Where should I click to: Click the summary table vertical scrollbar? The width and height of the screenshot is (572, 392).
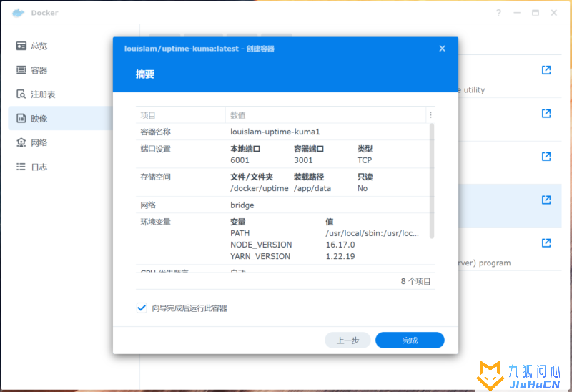pos(432,181)
